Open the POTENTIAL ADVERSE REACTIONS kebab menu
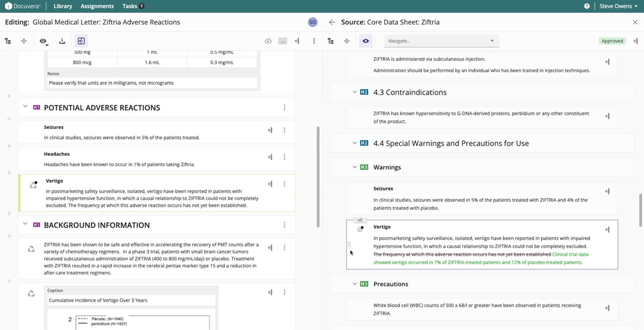 pos(284,108)
